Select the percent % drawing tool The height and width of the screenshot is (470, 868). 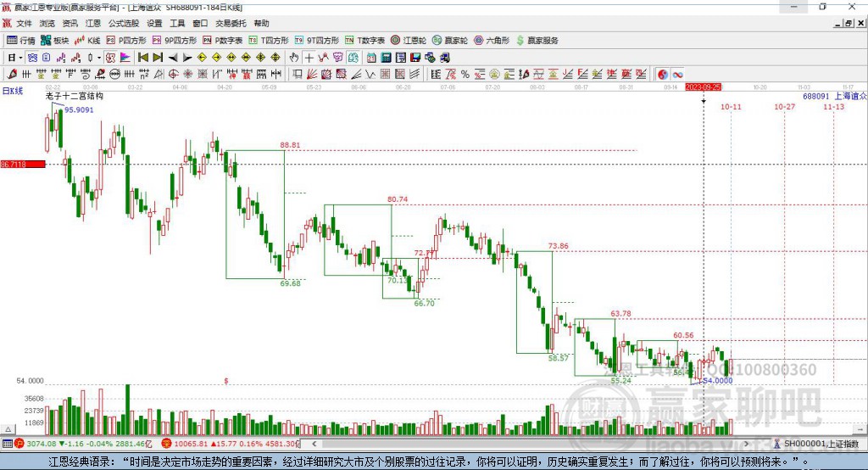point(465,75)
